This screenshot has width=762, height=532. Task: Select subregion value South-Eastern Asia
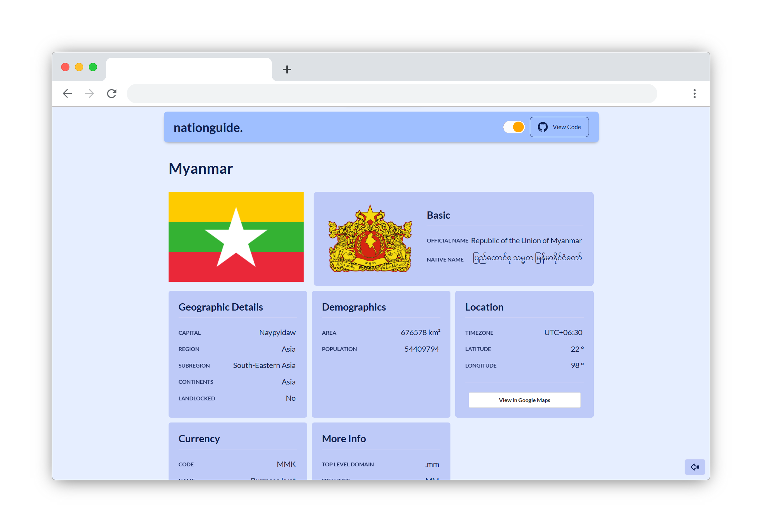coord(264,365)
